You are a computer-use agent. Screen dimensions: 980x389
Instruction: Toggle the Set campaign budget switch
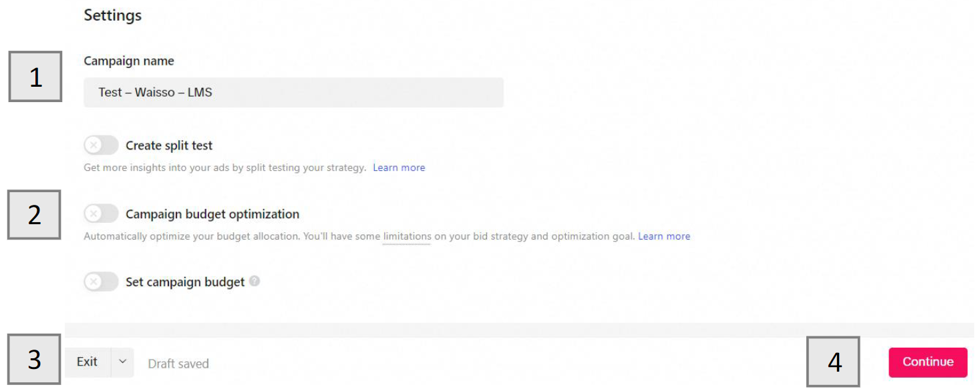(x=101, y=282)
